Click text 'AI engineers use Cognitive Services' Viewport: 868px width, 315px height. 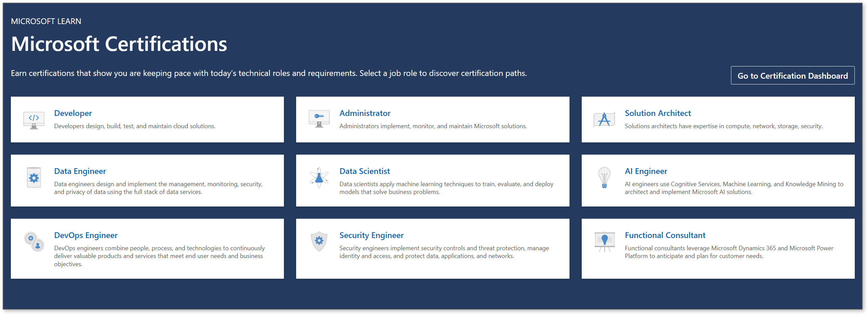click(672, 184)
